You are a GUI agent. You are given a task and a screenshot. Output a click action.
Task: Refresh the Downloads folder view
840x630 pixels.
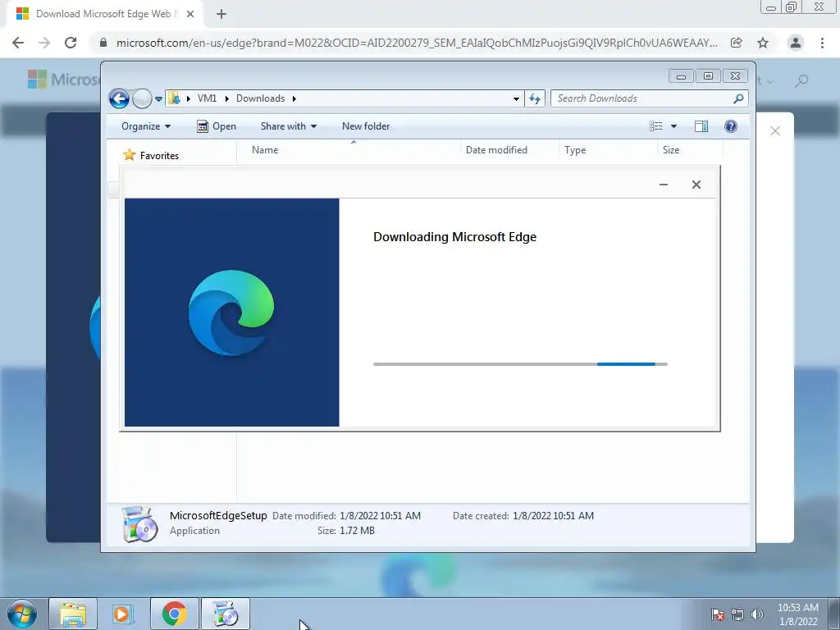click(535, 98)
